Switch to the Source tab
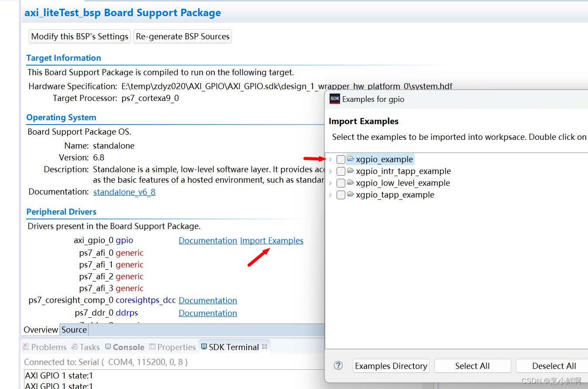The image size is (588, 389). tap(74, 330)
